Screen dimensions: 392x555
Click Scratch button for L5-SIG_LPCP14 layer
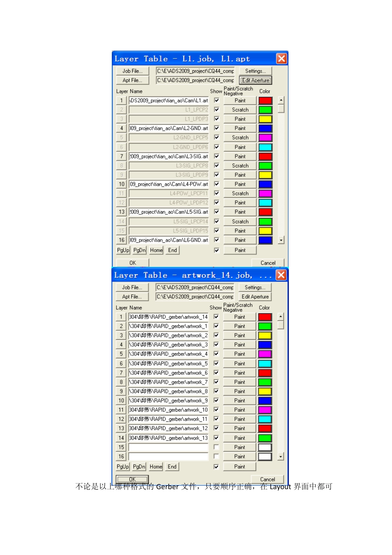point(240,221)
